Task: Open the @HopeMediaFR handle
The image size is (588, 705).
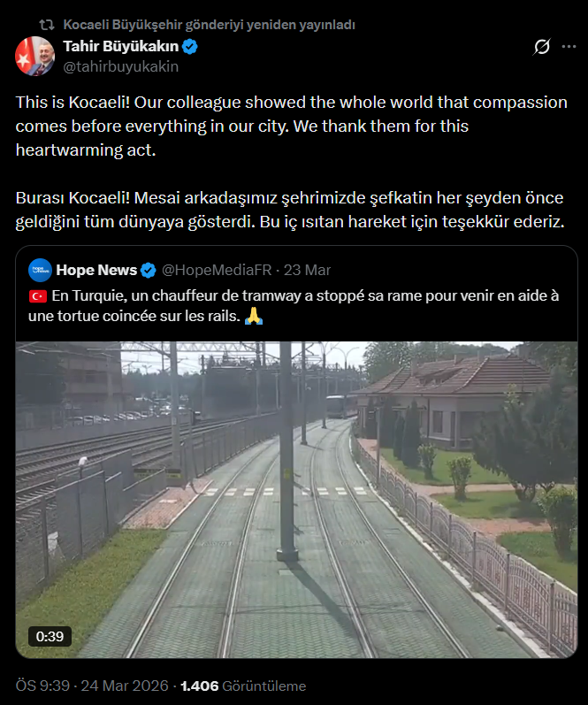Action: (217, 270)
